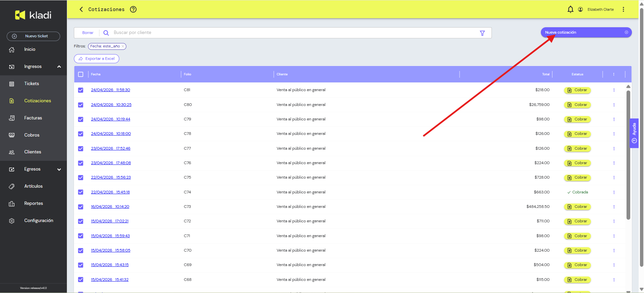Click the Cobrada status for C74

[x=577, y=192]
